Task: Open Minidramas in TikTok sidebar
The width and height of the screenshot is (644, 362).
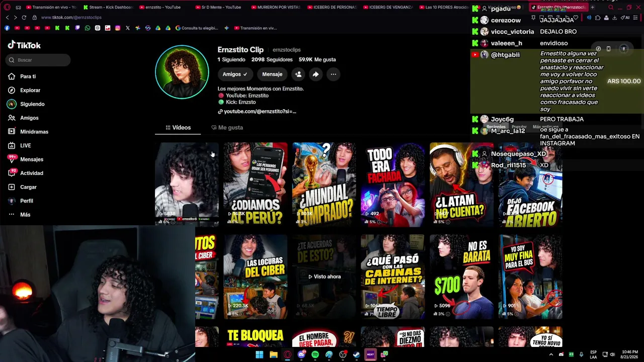Action: tap(28, 132)
